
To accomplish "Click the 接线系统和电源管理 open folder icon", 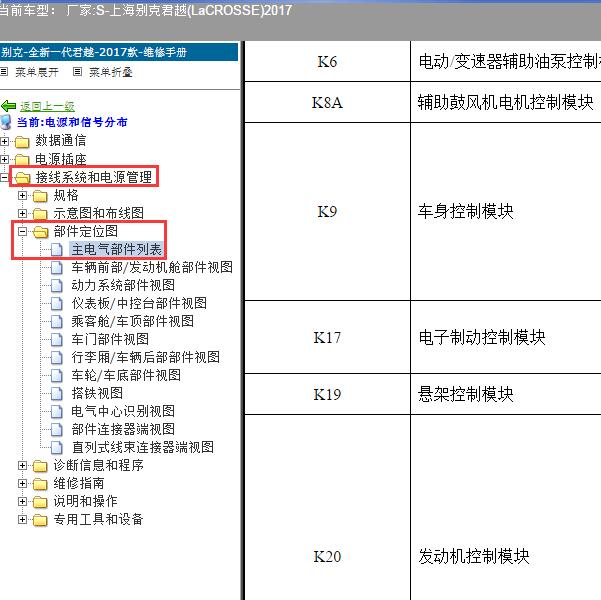I will point(23,178).
